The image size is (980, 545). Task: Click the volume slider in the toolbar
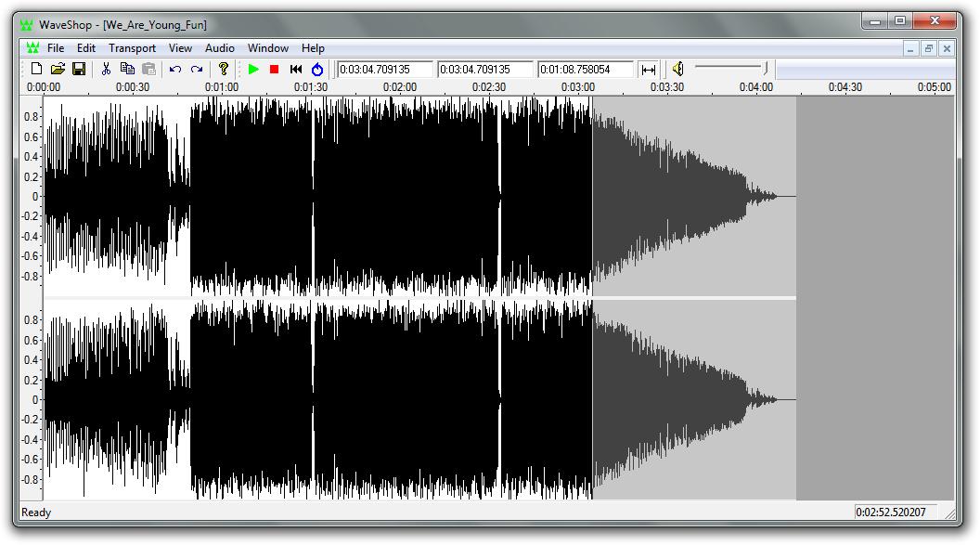[731, 68]
